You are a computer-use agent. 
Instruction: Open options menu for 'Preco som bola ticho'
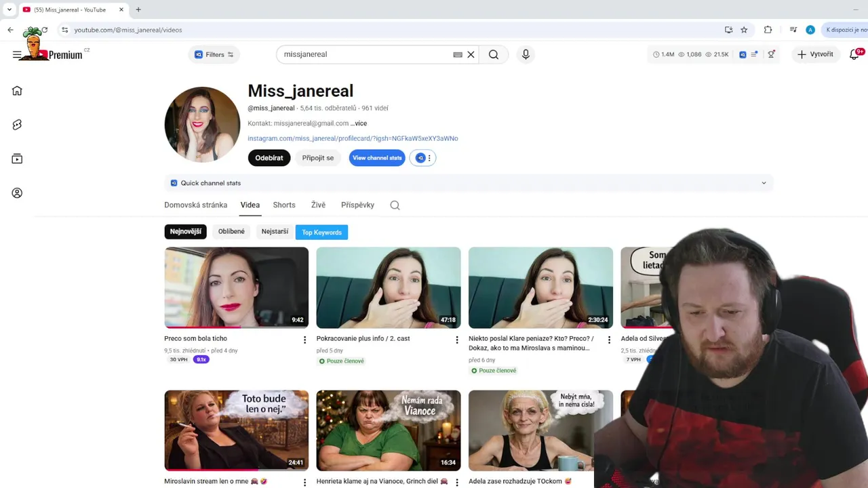304,340
